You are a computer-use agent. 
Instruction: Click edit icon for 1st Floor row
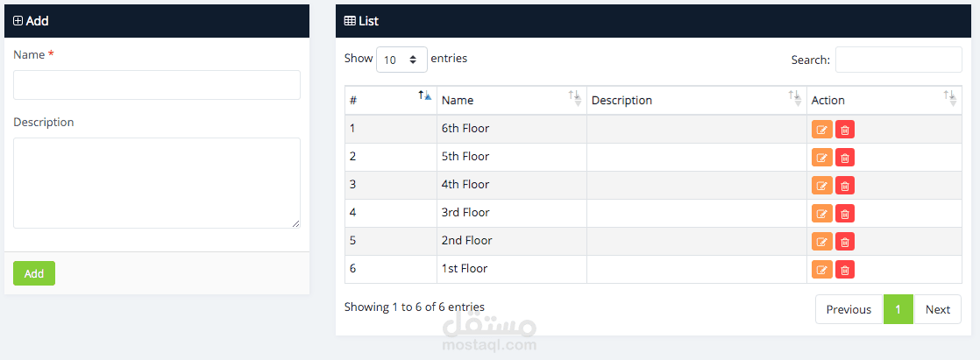(821, 270)
